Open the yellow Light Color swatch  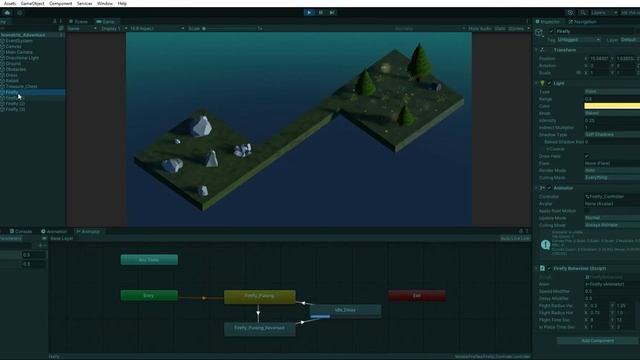612,106
